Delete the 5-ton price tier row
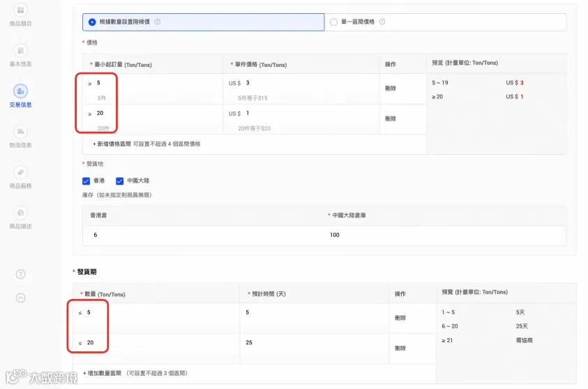 391,89
